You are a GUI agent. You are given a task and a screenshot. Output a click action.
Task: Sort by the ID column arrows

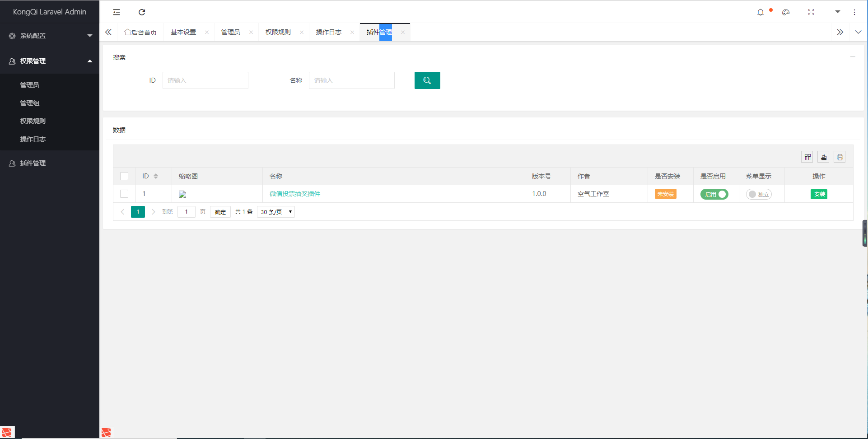pyautogui.click(x=156, y=176)
